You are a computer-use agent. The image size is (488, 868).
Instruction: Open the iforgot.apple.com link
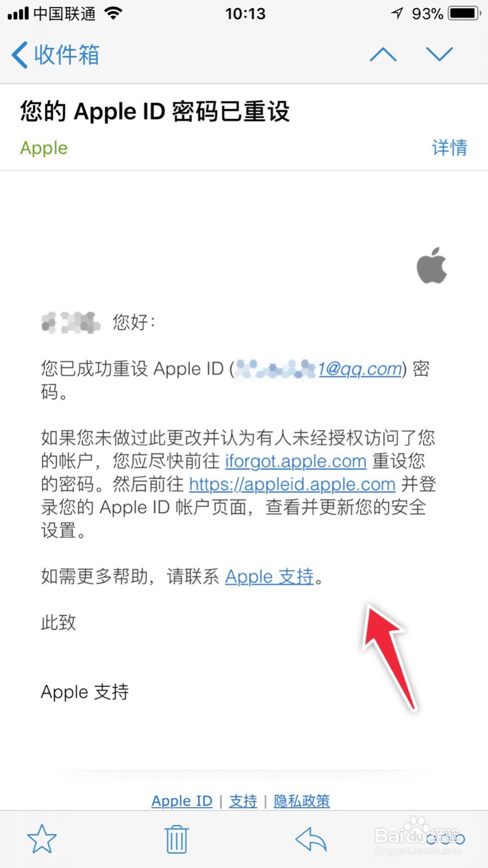click(x=296, y=461)
